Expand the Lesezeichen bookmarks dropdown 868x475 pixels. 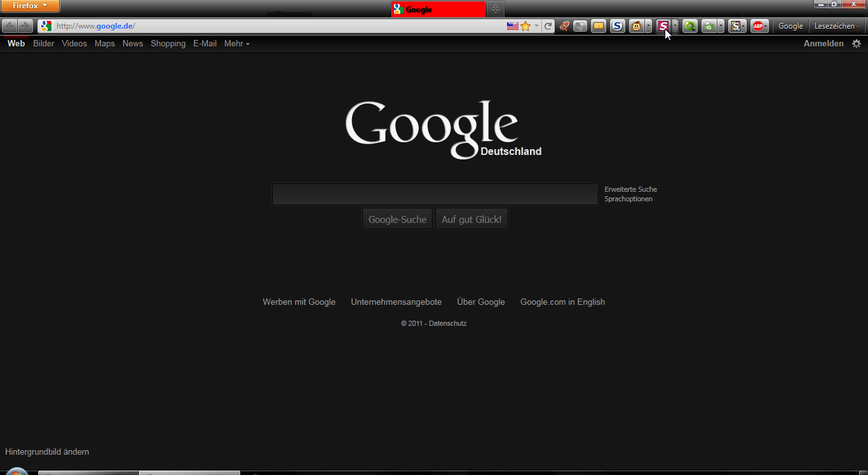837,26
